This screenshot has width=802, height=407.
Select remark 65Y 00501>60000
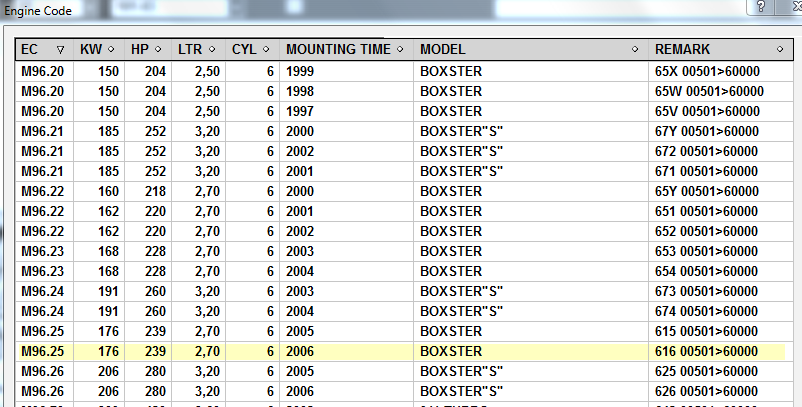point(707,191)
